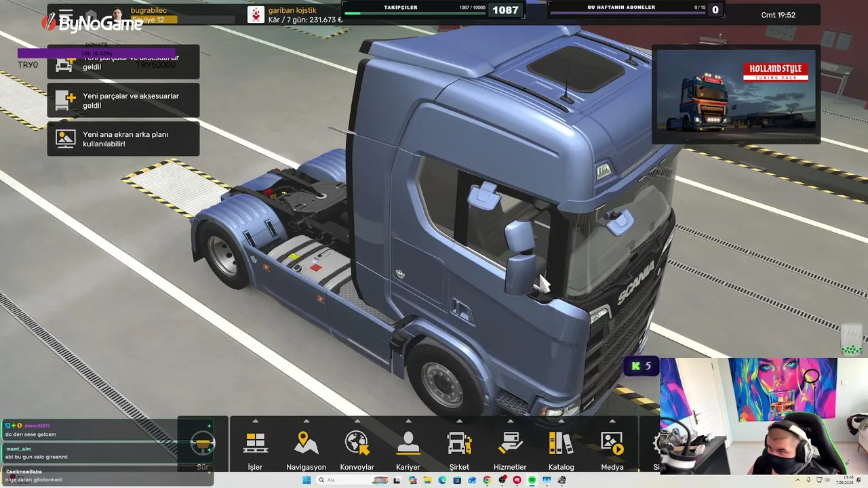Select the Şirket menu label
Viewport: 868px width, 488px height.
coord(459,467)
